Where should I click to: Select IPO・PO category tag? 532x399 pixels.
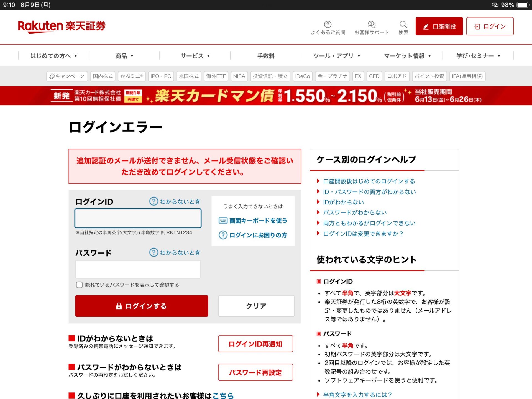(x=161, y=76)
